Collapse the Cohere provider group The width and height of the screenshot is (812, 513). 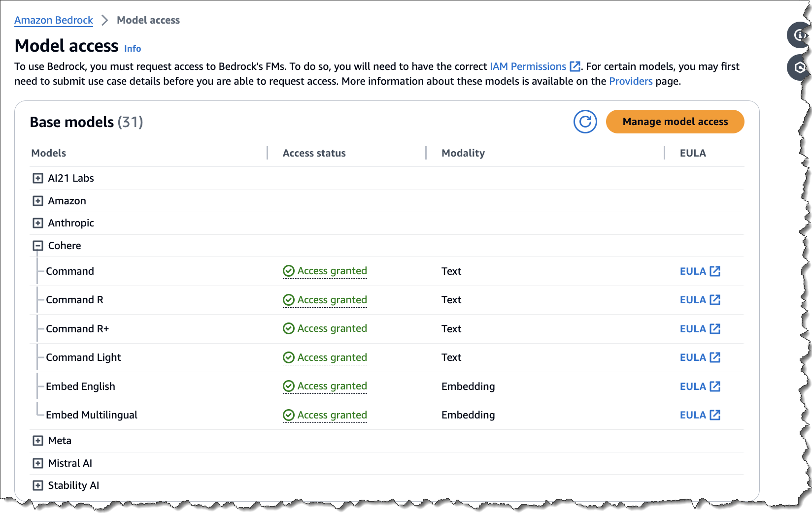click(38, 246)
